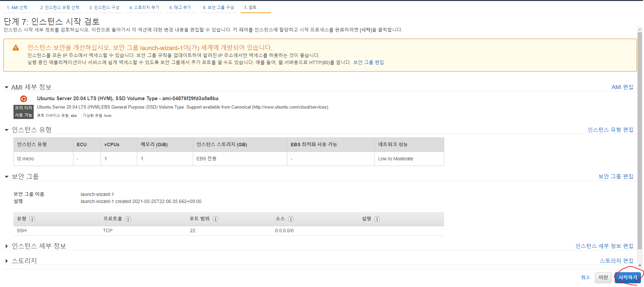Open the 인스턴스 유형 편집 link
The width and height of the screenshot is (644, 287).
611,130
